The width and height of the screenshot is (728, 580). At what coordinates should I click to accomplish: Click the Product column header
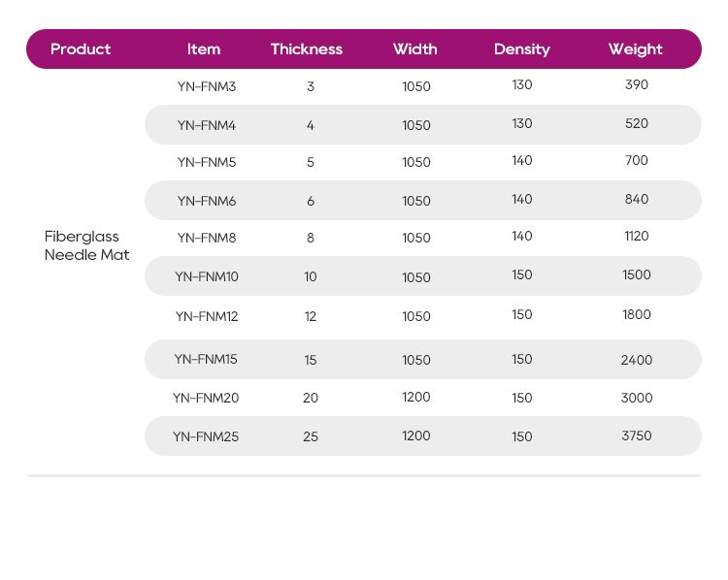(x=81, y=49)
